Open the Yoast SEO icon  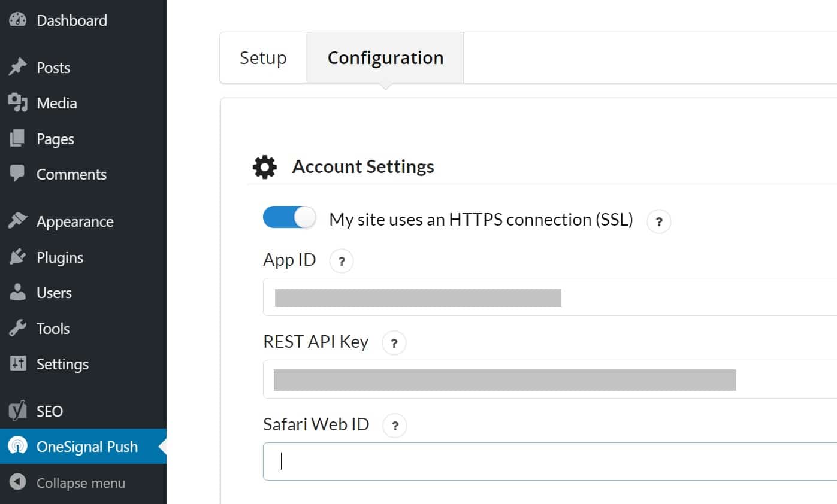point(17,411)
